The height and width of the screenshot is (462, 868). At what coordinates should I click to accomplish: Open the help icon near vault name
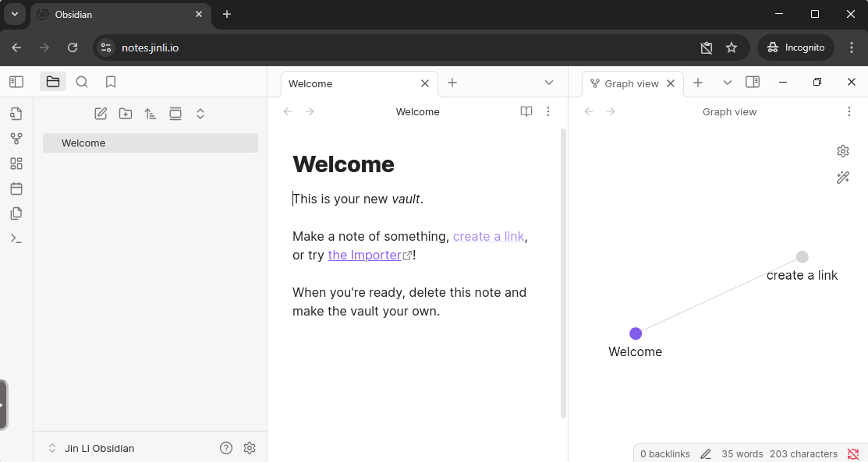(x=226, y=448)
